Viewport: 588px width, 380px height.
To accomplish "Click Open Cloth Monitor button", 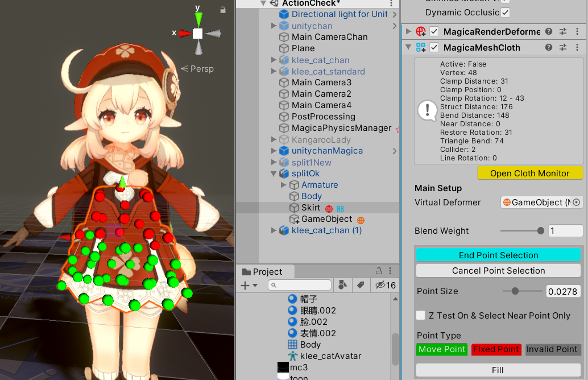I will 530,174.
